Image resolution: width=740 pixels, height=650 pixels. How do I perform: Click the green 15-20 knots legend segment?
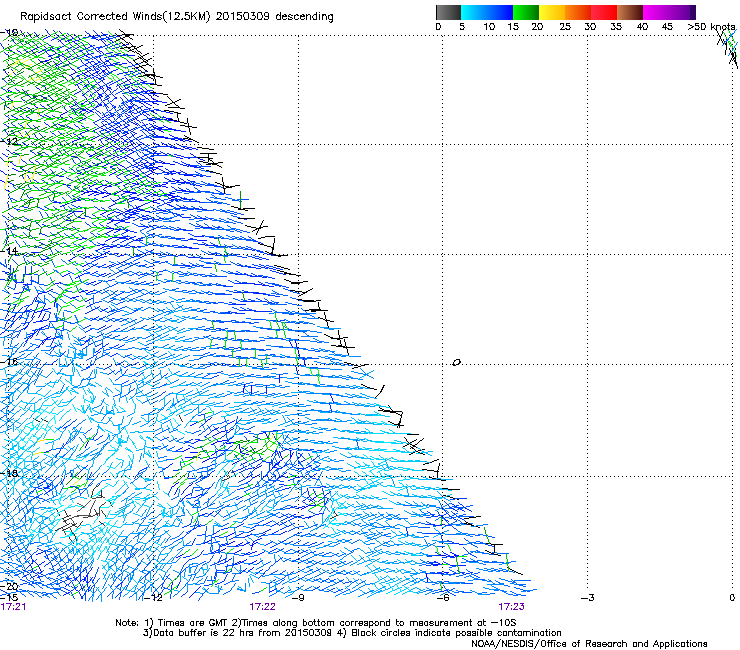point(526,12)
